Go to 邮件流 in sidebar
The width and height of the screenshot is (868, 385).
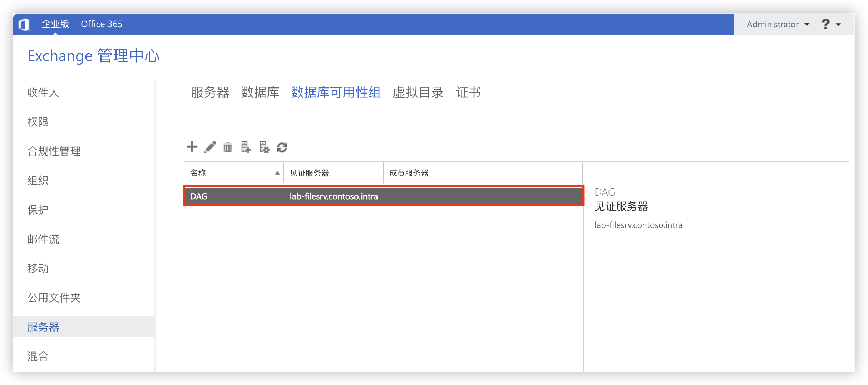(43, 239)
